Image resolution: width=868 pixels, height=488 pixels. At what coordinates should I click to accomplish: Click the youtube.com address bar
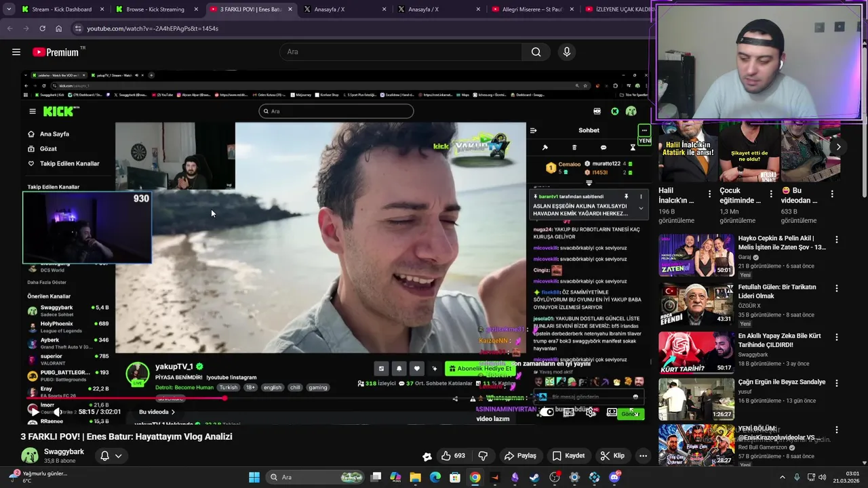coord(359,28)
